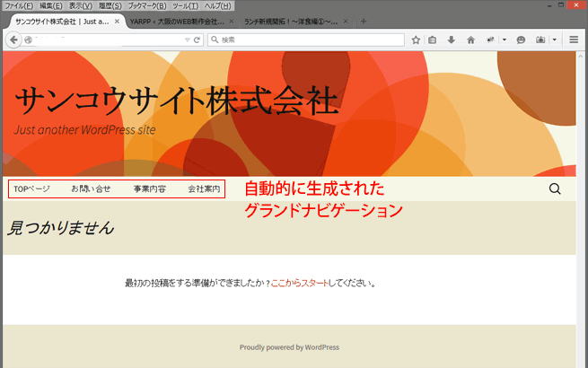
Task: Open the downloads arrow icon
Action: [452, 39]
